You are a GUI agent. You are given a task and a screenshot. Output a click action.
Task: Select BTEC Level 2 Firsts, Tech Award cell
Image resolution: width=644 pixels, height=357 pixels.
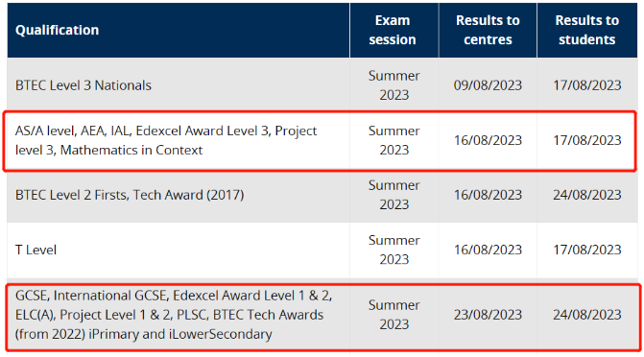coord(179,195)
